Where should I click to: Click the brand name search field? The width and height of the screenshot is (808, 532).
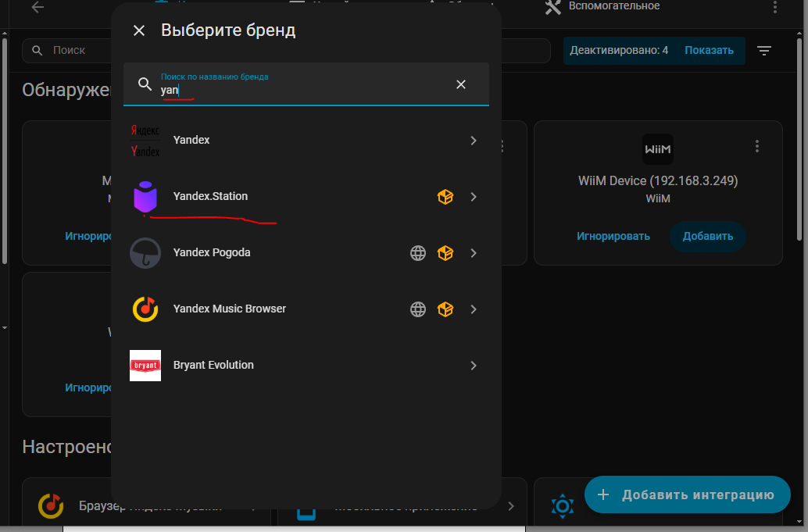306,84
